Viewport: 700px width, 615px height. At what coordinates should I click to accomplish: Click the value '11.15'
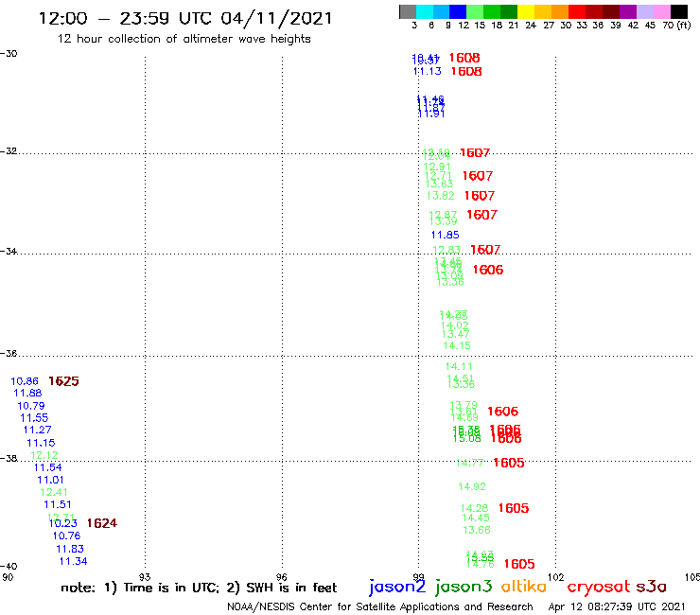pyautogui.click(x=41, y=443)
